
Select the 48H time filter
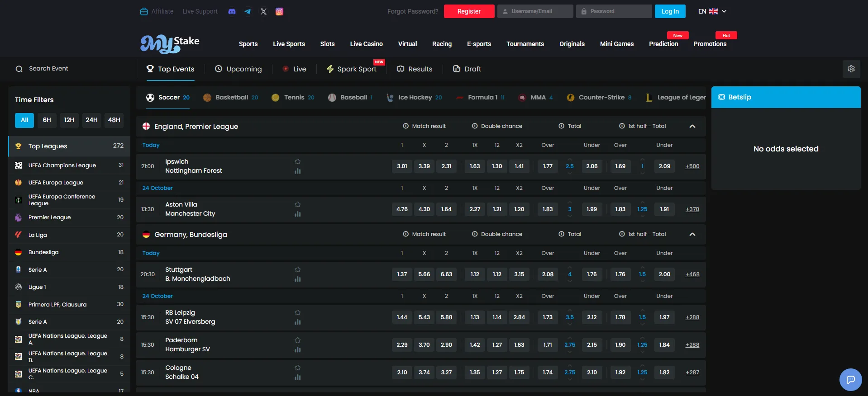114,120
